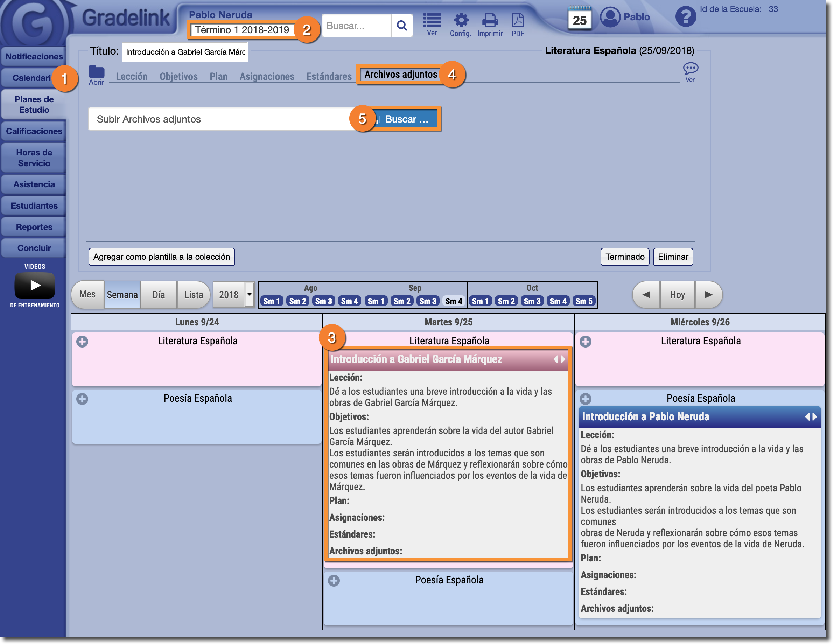The width and height of the screenshot is (833, 644).
Task: Add lesson to Lunes Literatura Española
Action: coord(82,342)
